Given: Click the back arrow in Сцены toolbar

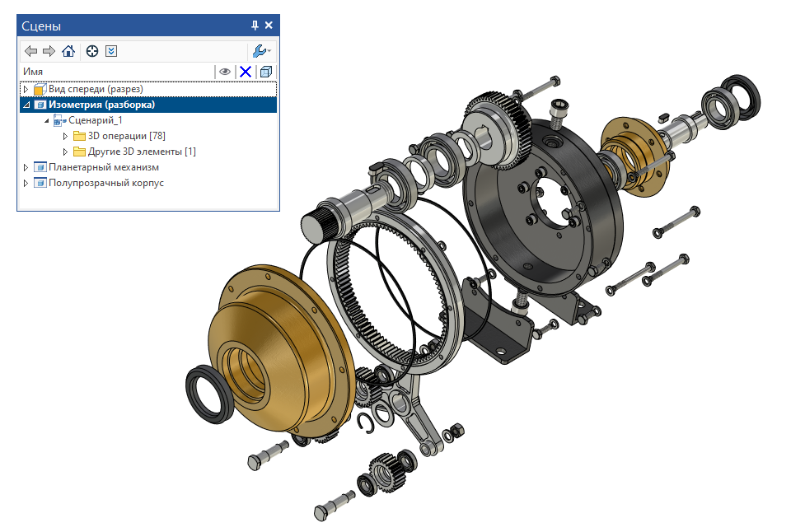Looking at the screenshot, I should (31, 51).
